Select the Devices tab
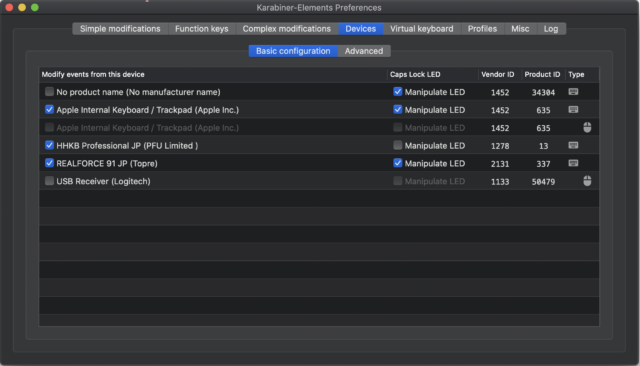The width and height of the screenshot is (640, 366). (x=360, y=29)
